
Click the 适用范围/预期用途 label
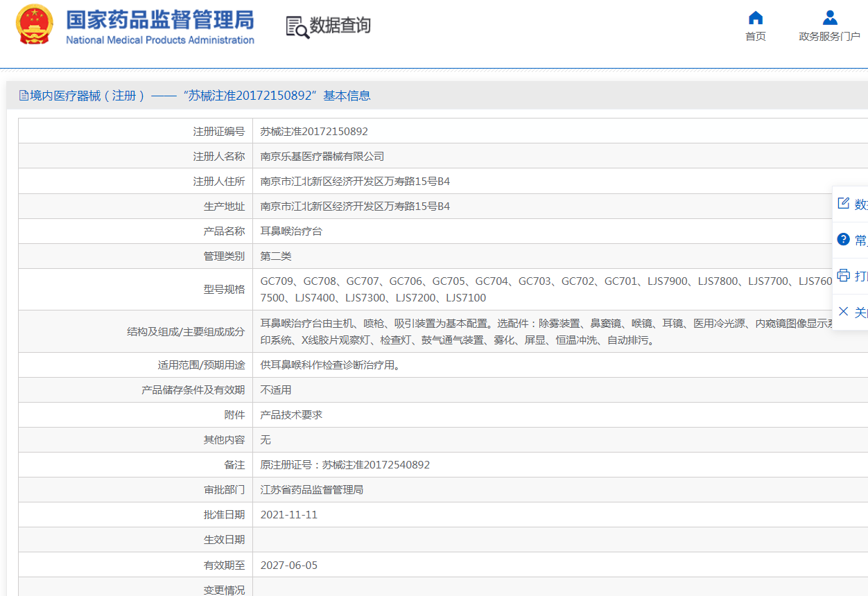point(201,365)
